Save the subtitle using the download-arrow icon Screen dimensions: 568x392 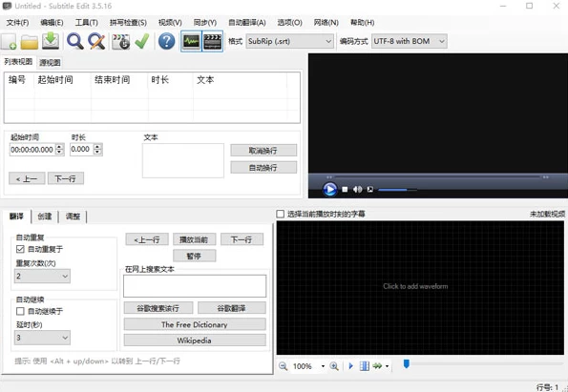pyautogui.click(x=51, y=41)
